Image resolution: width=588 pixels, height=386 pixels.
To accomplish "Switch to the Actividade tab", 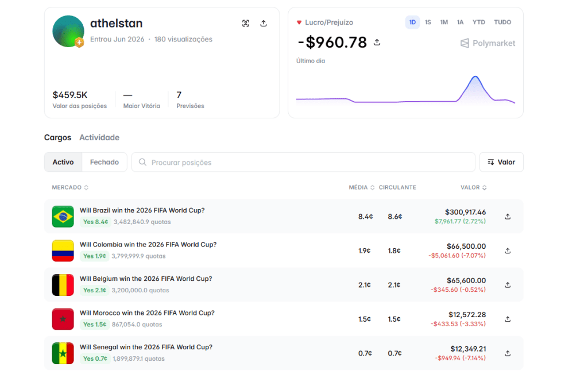I will [x=99, y=137].
